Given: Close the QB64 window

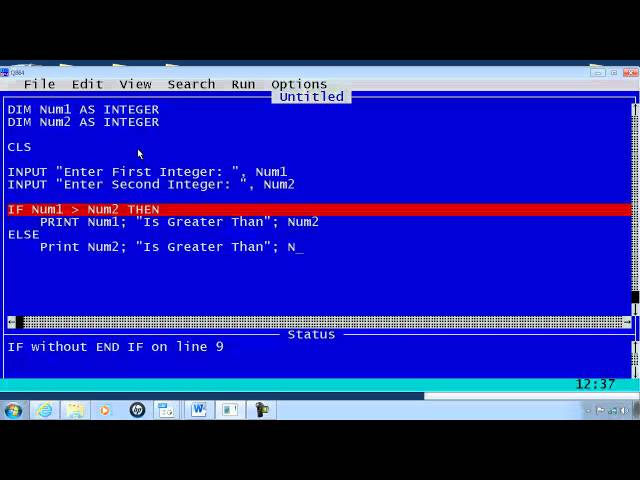Looking at the screenshot, I should (x=630, y=73).
